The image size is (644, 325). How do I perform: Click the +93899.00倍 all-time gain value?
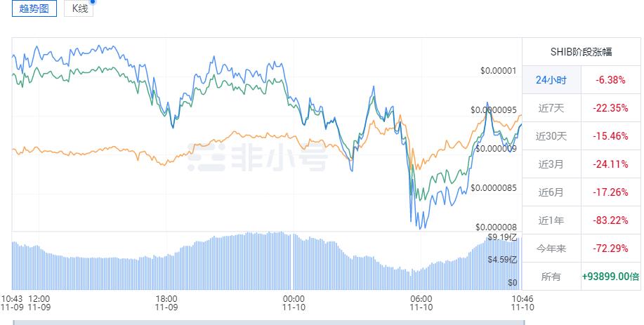610,277
